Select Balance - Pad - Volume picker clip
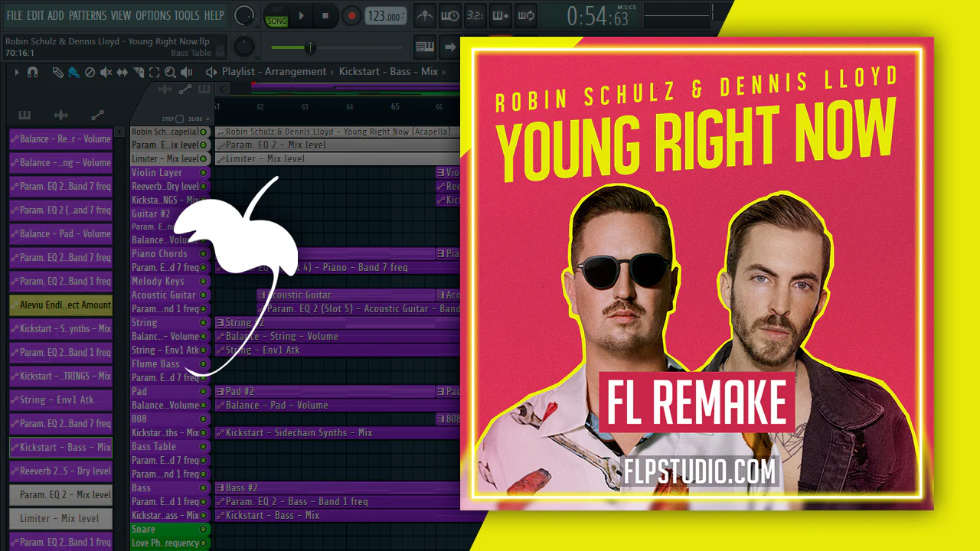The width and height of the screenshot is (980, 551). click(60, 233)
